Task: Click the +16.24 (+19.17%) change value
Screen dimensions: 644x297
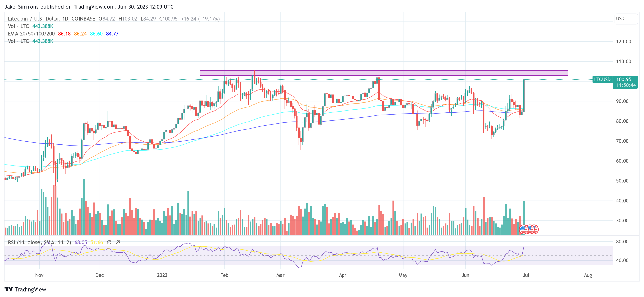Action: click(x=200, y=19)
